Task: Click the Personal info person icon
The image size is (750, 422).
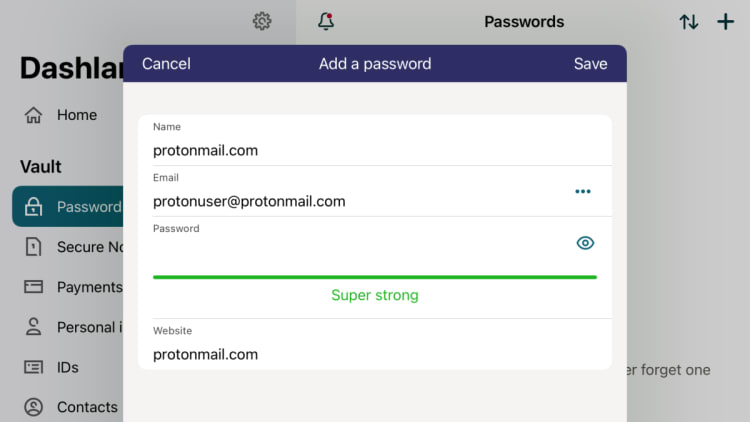Action: pyautogui.click(x=33, y=327)
